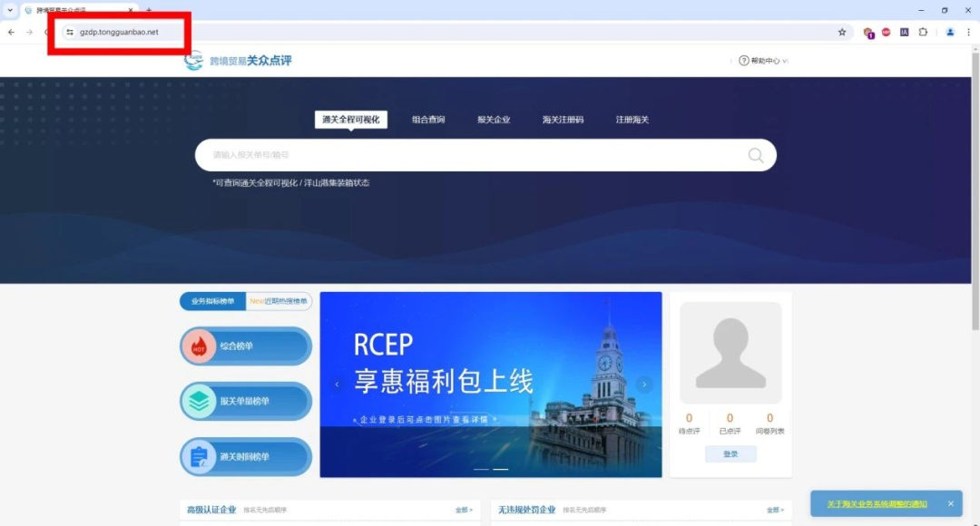This screenshot has width=980, height=526.
Task: Open the Chrome profile account icon
Action: (x=950, y=32)
